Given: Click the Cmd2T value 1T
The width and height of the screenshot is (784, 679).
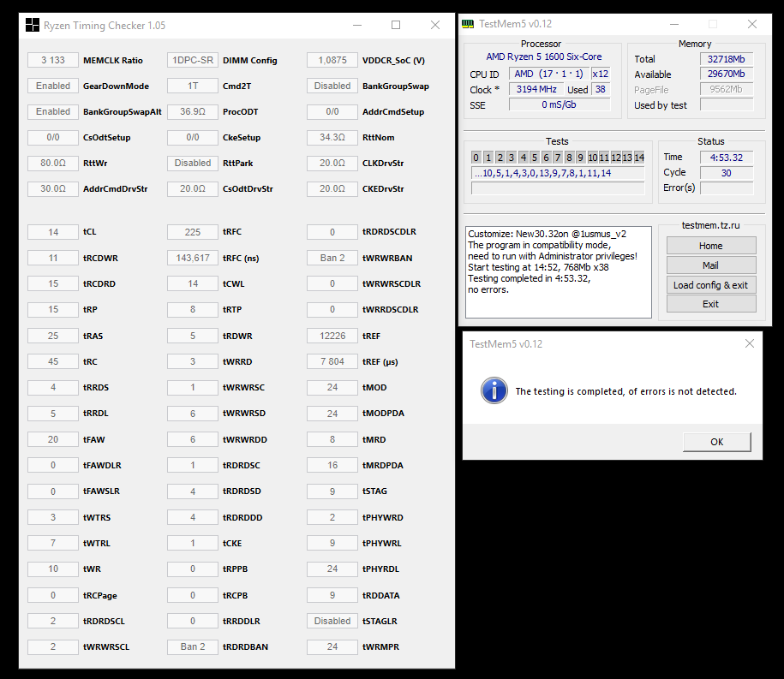Looking at the screenshot, I should pos(193,86).
